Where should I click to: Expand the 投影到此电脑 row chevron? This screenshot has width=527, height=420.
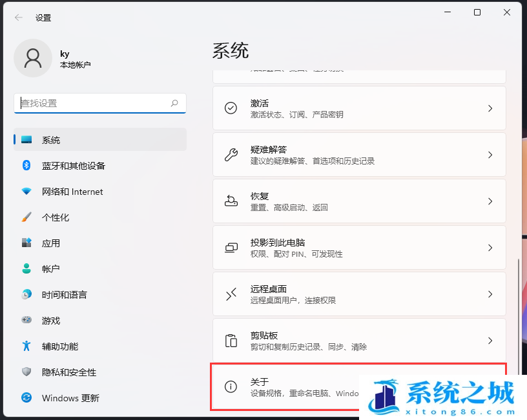click(x=490, y=248)
